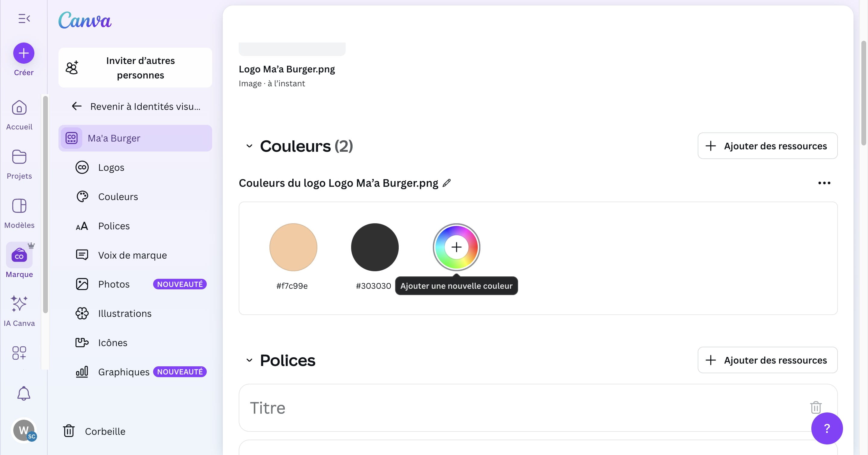
Task: Collapse the sidebar menu icon
Action: tap(24, 18)
